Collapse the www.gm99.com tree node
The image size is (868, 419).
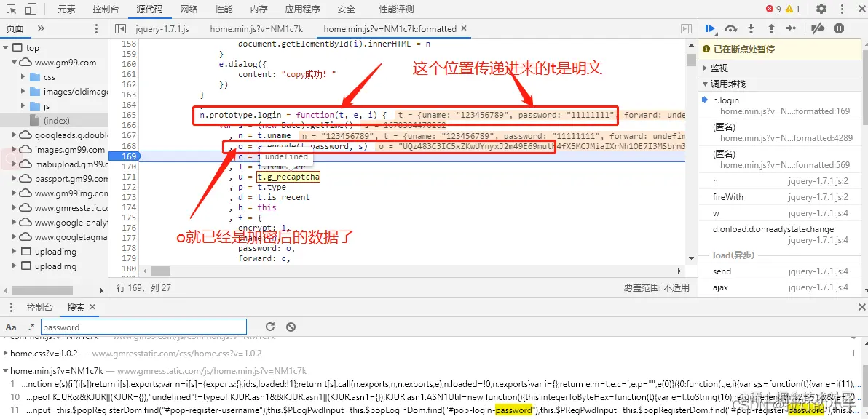click(x=15, y=63)
